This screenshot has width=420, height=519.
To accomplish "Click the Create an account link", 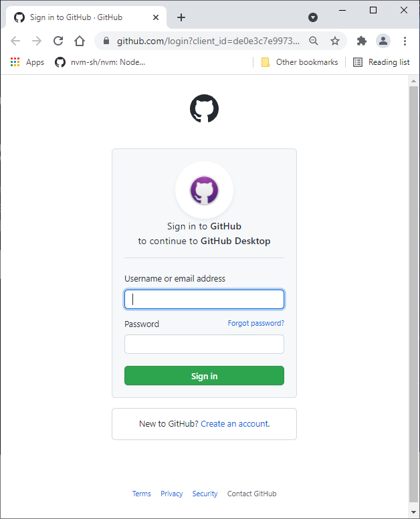I will (x=235, y=423).
